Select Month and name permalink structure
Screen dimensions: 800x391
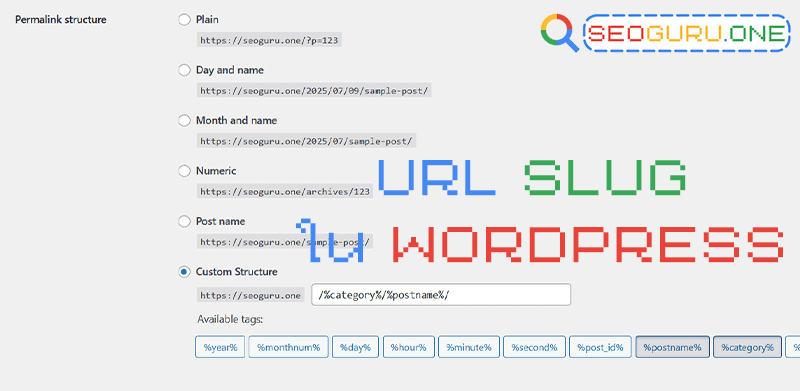coord(184,121)
